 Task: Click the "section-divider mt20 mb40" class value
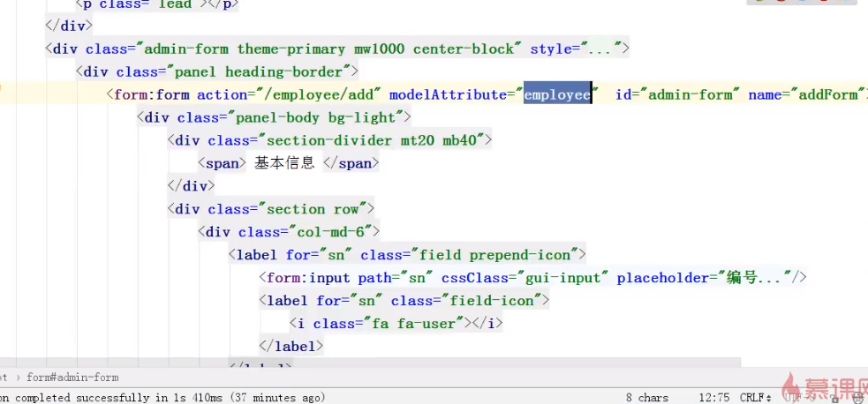point(371,140)
